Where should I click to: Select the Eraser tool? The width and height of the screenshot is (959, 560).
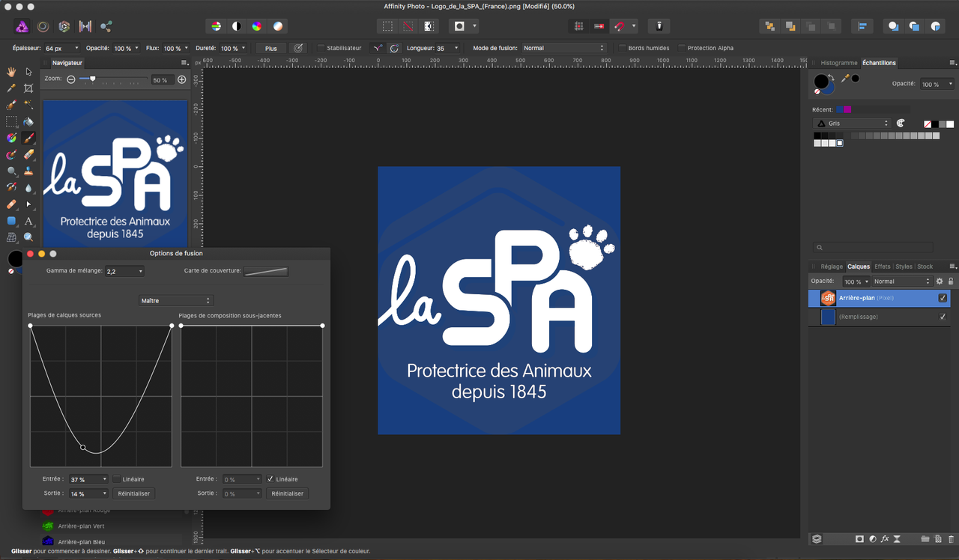[28, 154]
